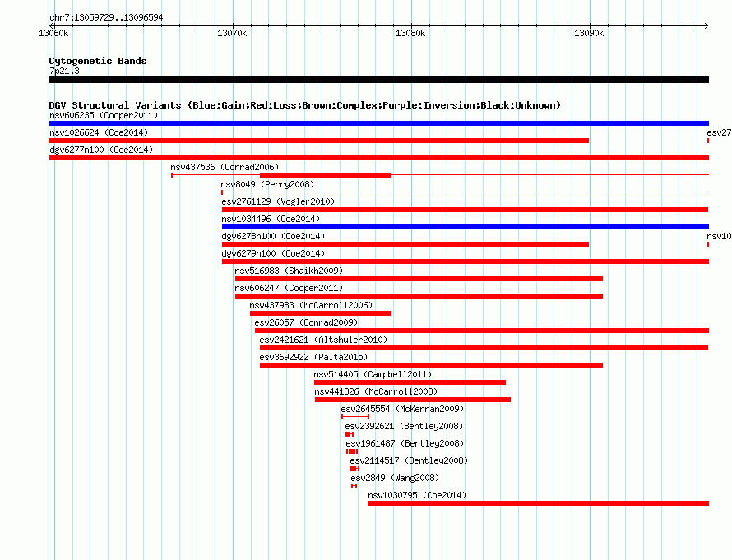The height and width of the screenshot is (560, 732).
Task: Click the nsv514405 (Campbell2011) red bar
Action: pos(410,382)
